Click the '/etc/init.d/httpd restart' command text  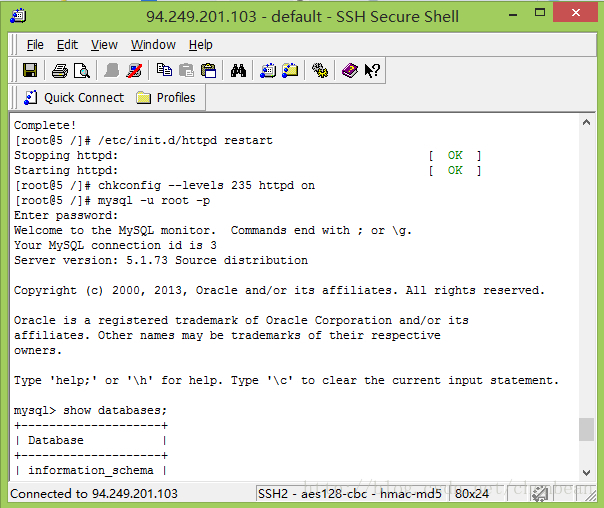(185, 141)
